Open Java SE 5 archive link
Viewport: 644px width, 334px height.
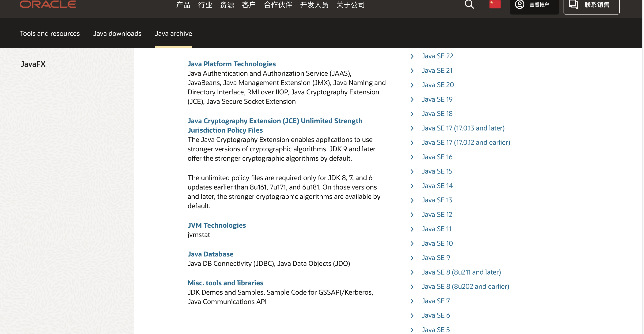tap(436, 330)
